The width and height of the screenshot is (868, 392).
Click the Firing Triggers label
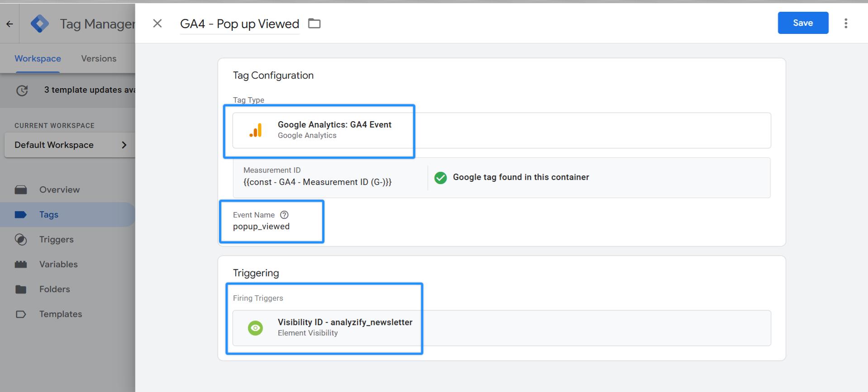pyautogui.click(x=258, y=298)
